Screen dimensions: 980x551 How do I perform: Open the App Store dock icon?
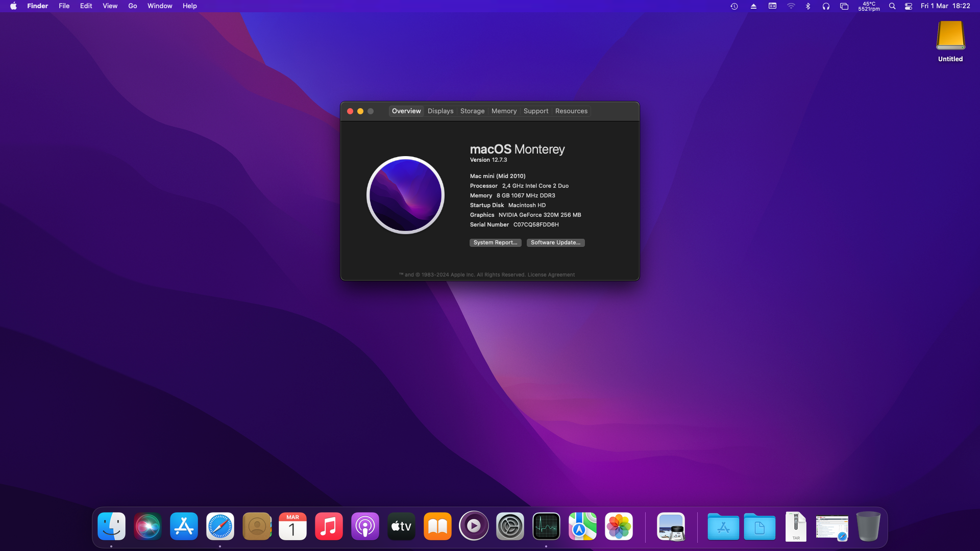184,526
